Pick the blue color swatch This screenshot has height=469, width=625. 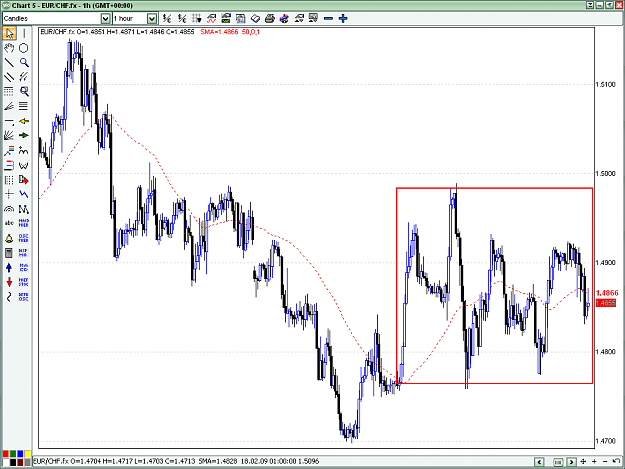pyautogui.click(x=20, y=454)
